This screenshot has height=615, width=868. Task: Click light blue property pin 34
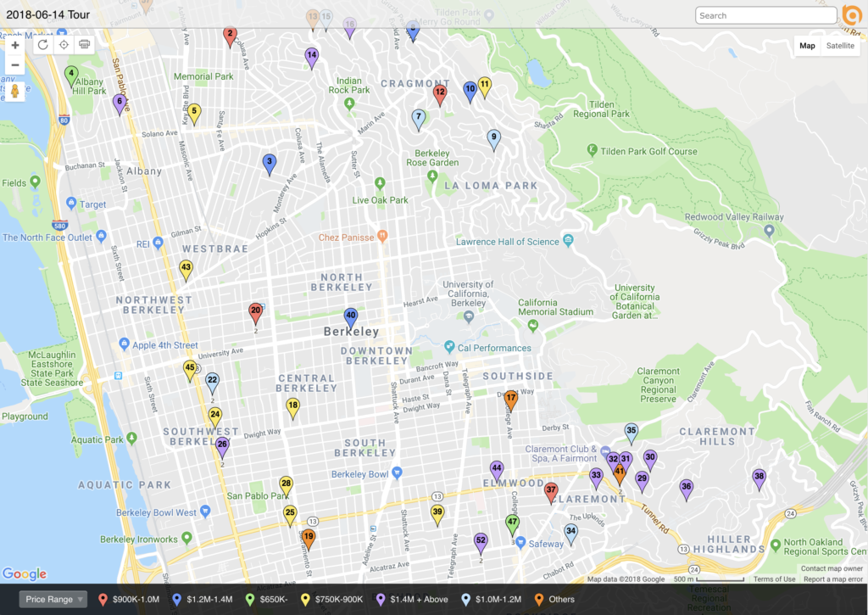pos(570,533)
